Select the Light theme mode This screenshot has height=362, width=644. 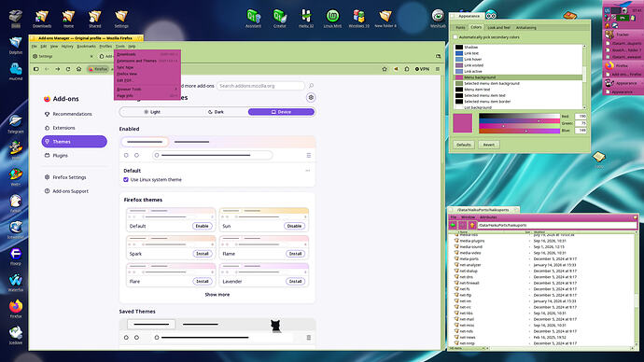152,112
